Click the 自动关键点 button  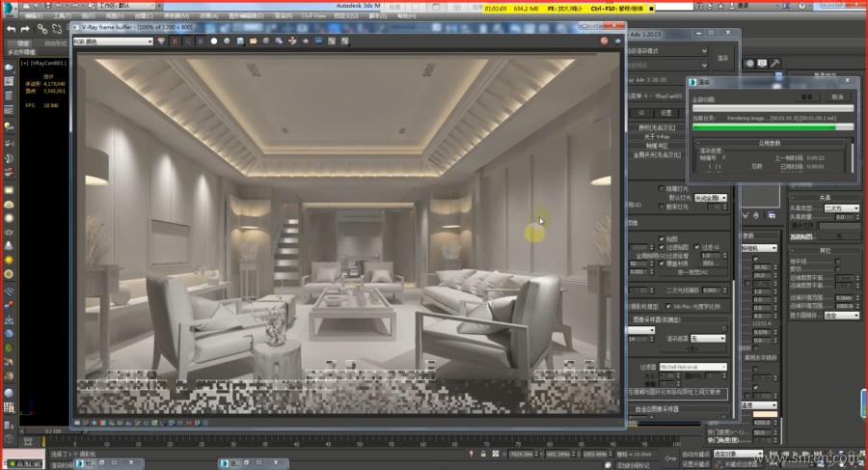694,455
